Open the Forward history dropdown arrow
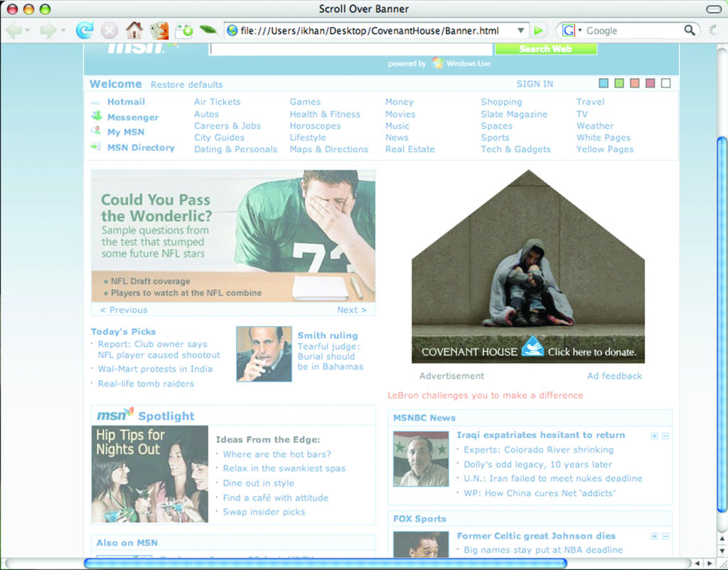The height and width of the screenshot is (570, 728). click(x=62, y=31)
